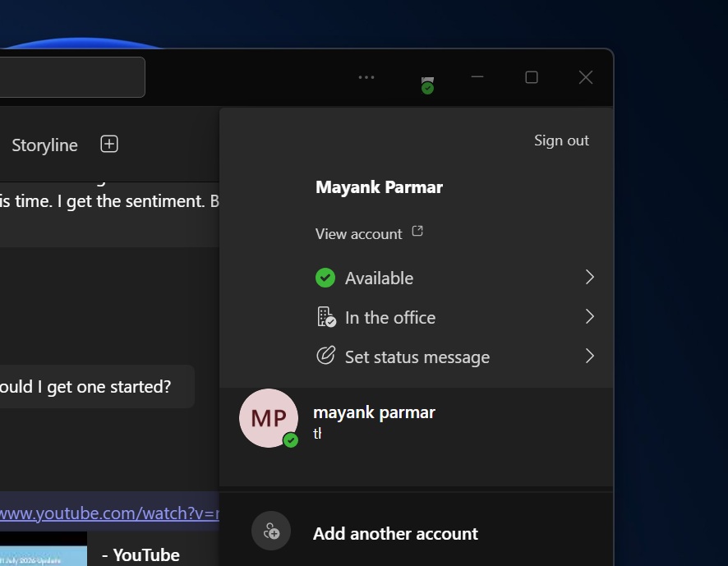The image size is (728, 566).
Task: Click the 'get one started?' chat message
Action: (97, 387)
